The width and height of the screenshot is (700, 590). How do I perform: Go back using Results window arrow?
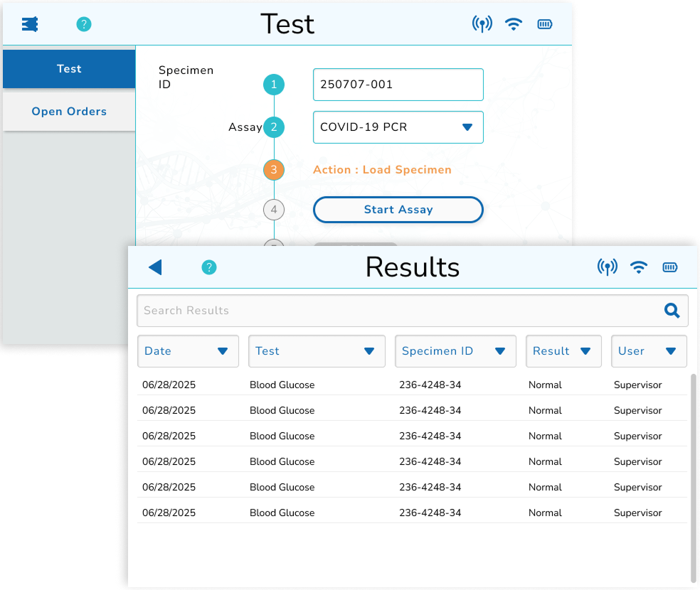pos(155,267)
